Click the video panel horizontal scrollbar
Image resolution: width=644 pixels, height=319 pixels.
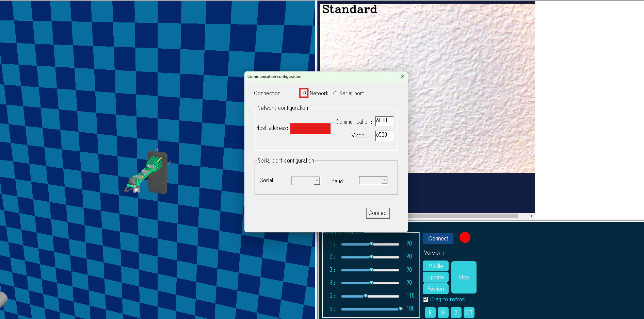(x=463, y=216)
